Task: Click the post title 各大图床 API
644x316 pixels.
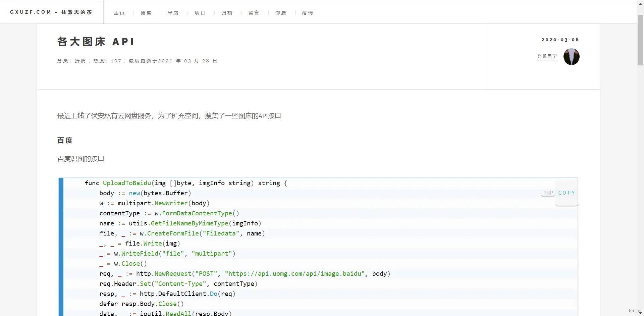Action: pyautogui.click(x=96, y=42)
